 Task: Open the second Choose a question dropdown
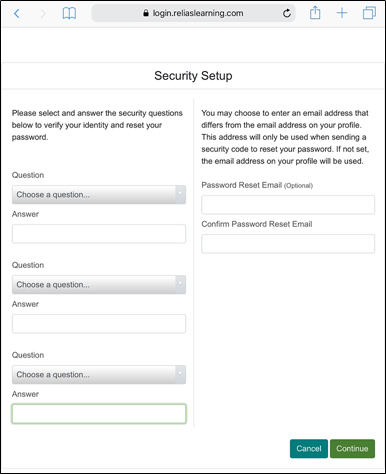coord(99,285)
